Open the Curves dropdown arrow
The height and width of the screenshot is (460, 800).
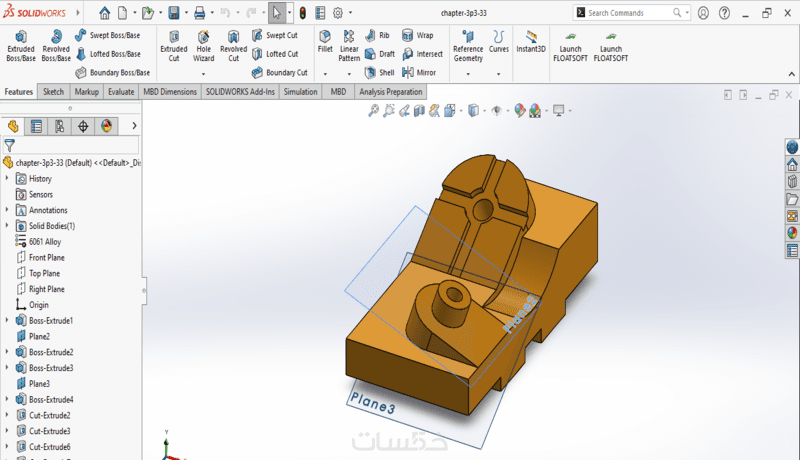(x=498, y=74)
